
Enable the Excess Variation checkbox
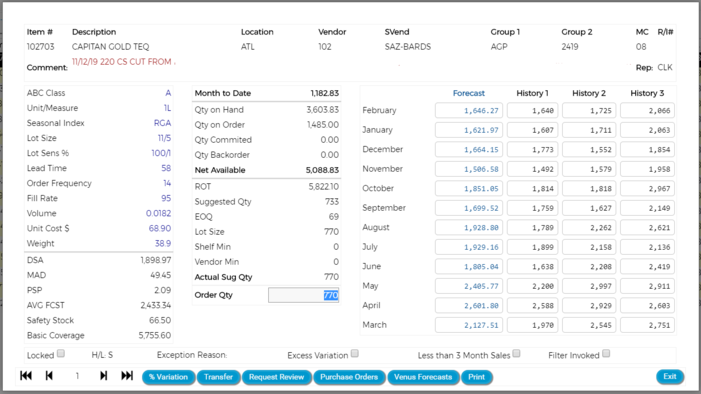(355, 354)
